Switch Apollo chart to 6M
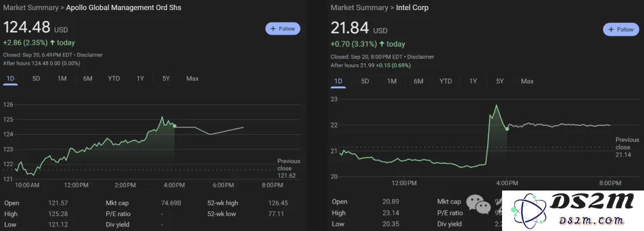The width and height of the screenshot is (644, 231). pyautogui.click(x=88, y=79)
